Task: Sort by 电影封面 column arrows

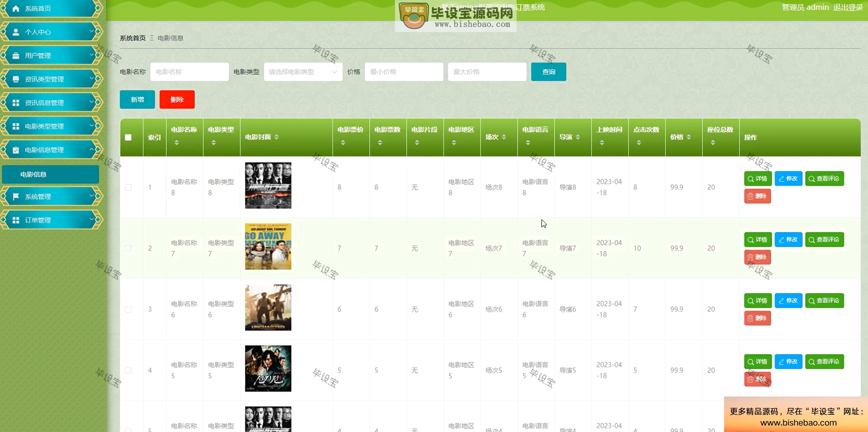Action: pyautogui.click(x=277, y=137)
